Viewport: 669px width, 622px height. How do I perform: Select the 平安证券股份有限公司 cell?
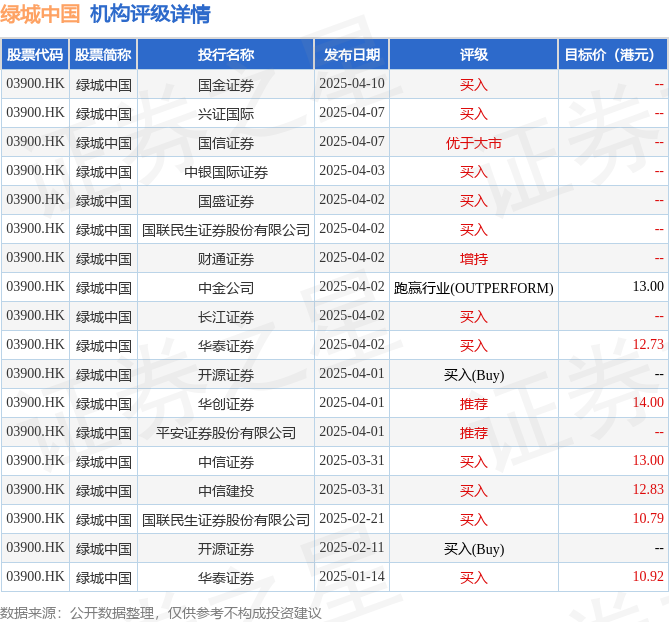tap(226, 433)
